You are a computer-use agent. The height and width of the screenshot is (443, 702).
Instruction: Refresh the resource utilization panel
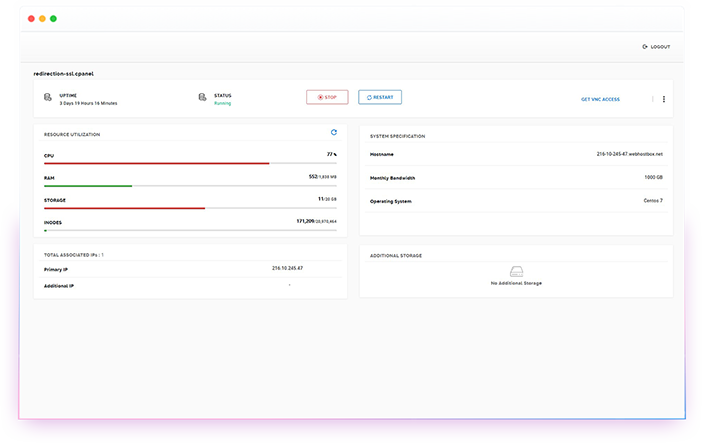point(334,132)
